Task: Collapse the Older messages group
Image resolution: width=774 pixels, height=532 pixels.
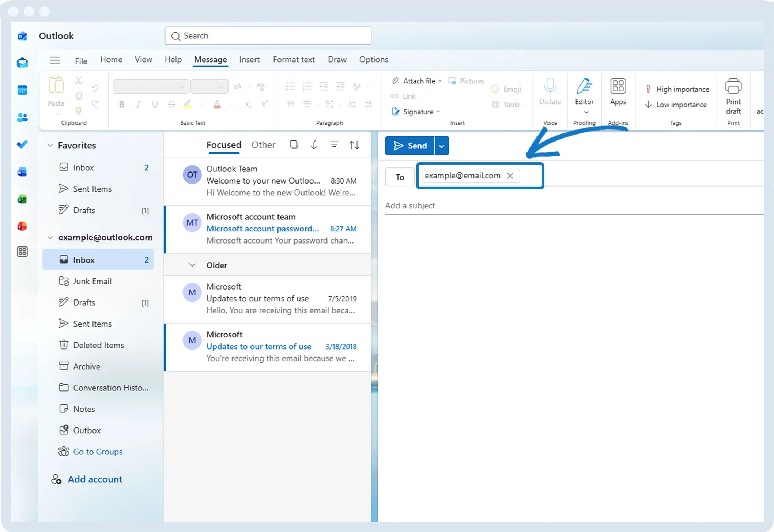Action: (x=192, y=265)
